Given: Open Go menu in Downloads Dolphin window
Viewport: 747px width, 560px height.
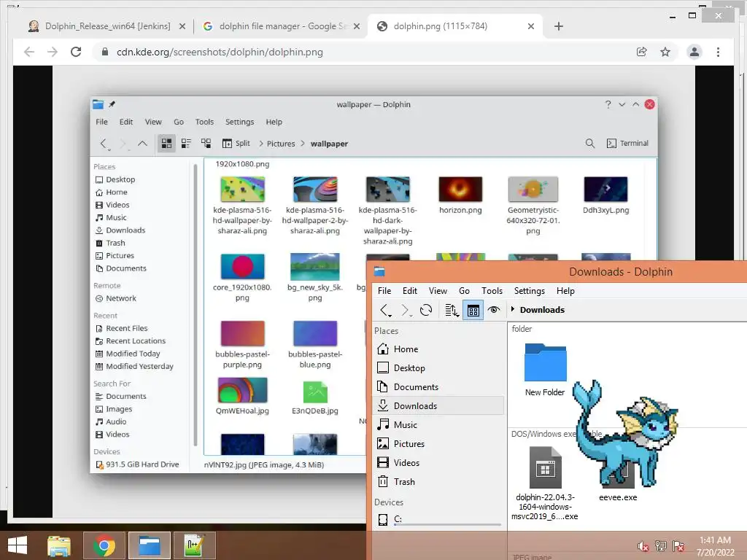Looking at the screenshot, I should pos(464,291).
